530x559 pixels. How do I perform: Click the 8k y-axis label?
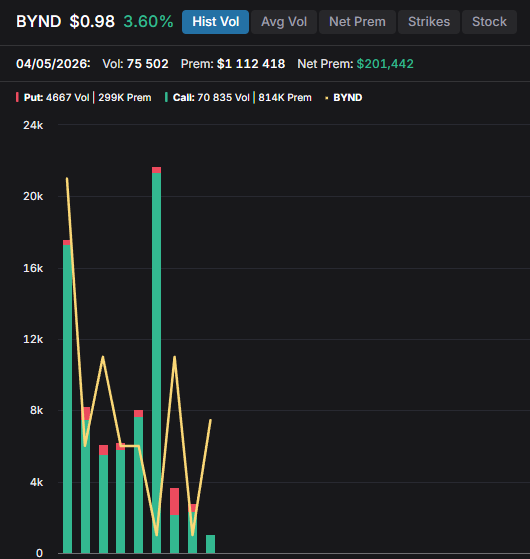36,410
